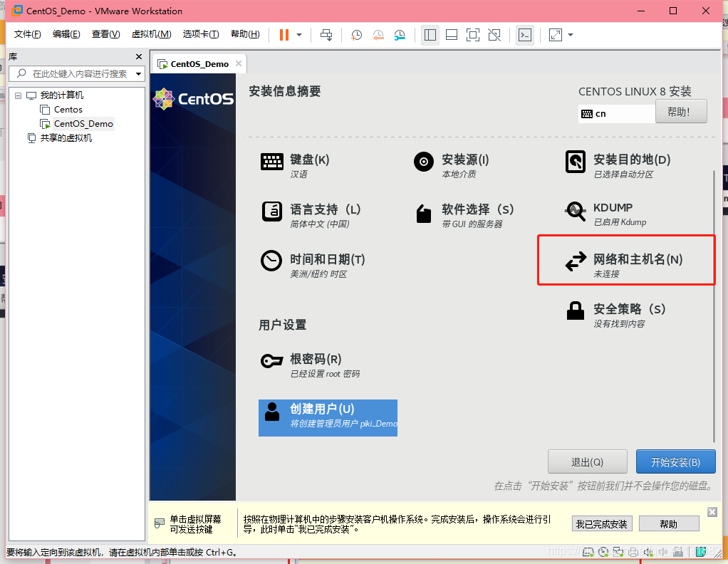The height and width of the screenshot is (564, 728).
Task: Select the Centos VM in the library
Action: 68,110
